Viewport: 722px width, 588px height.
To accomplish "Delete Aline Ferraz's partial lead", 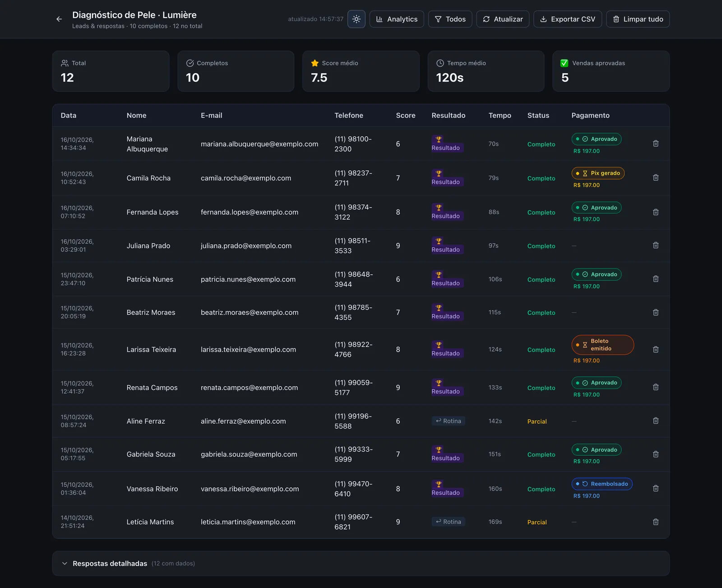I will pos(656,421).
